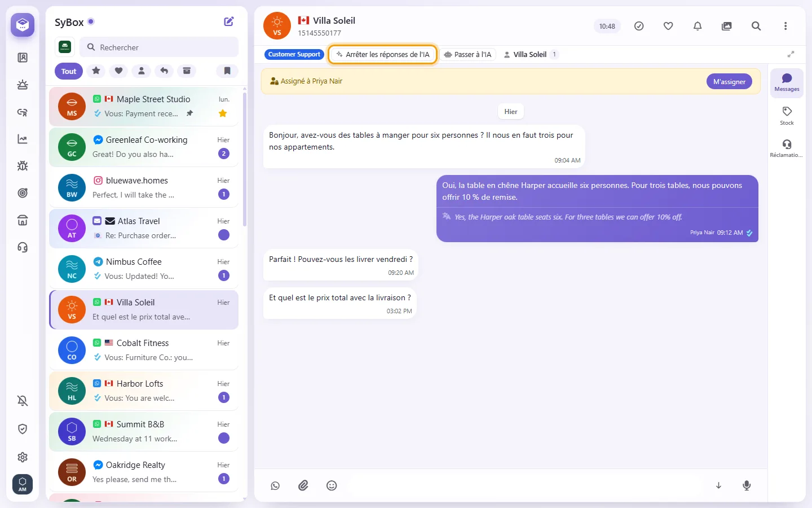Open the Contacts page in left sidebar

click(23, 58)
